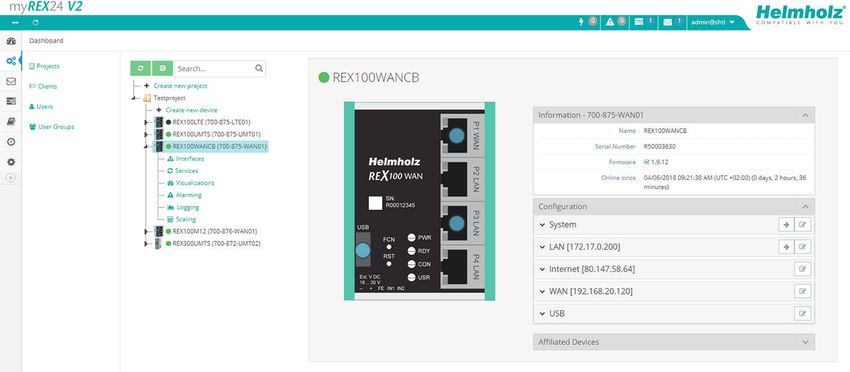Click the edit button in USB row
Screen dimensions: 850x372
tap(803, 314)
